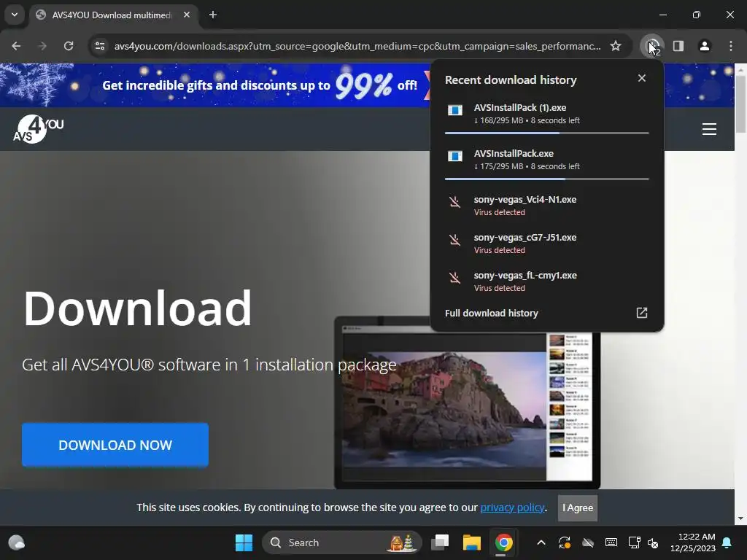
Task: Click the DOWNLOAD NOW button
Action: pyautogui.click(x=115, y=445)
